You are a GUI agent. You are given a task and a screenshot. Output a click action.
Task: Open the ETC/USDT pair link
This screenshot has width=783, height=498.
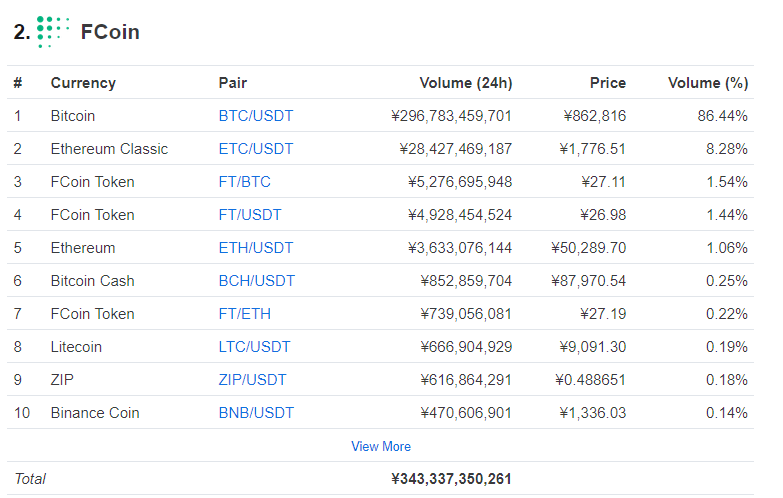(x=256, y=149)
